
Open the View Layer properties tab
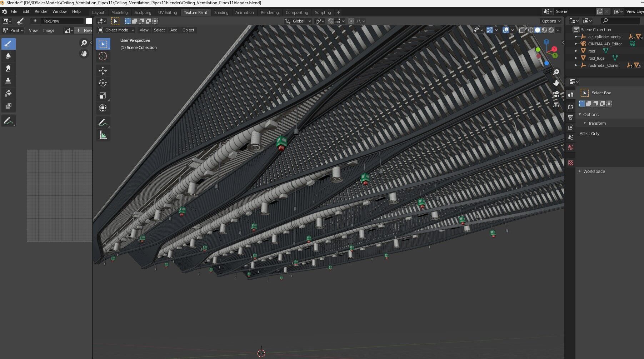pyautogui.click(x=571, y=127)
